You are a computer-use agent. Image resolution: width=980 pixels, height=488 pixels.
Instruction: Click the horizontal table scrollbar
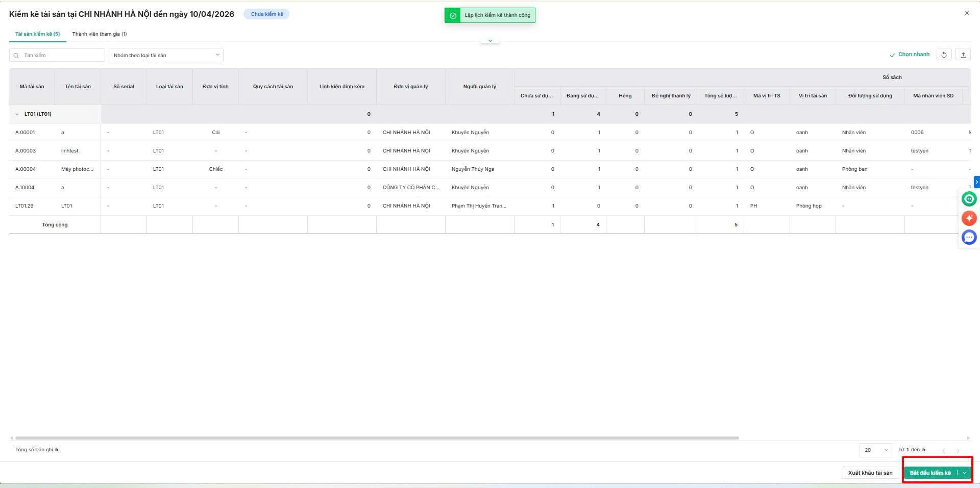(377, 438)
